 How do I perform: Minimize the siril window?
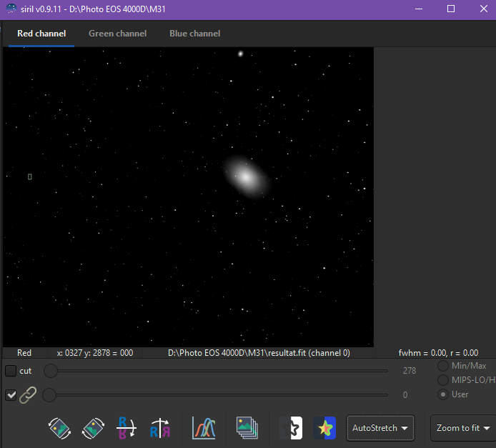pyautogui.click(x=419, y=9)
